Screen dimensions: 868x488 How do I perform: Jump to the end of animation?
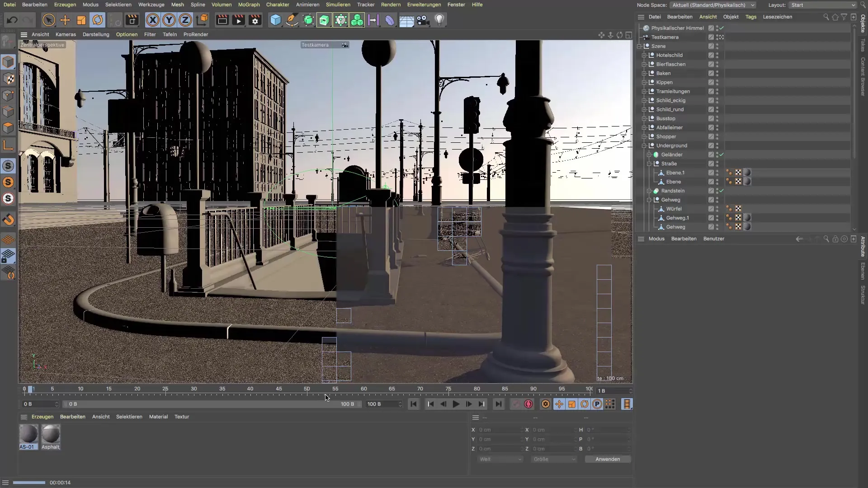498,404
